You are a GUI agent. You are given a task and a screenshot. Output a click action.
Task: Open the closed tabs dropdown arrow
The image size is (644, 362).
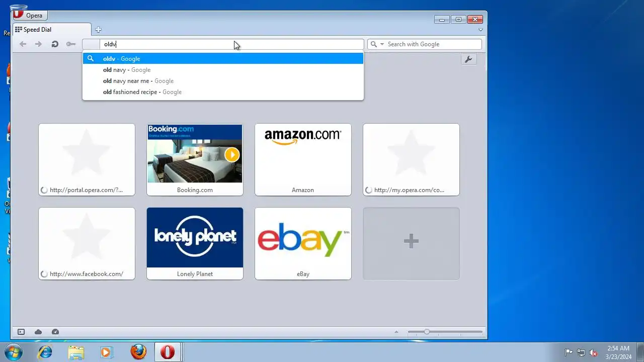[x=480, y=30]
